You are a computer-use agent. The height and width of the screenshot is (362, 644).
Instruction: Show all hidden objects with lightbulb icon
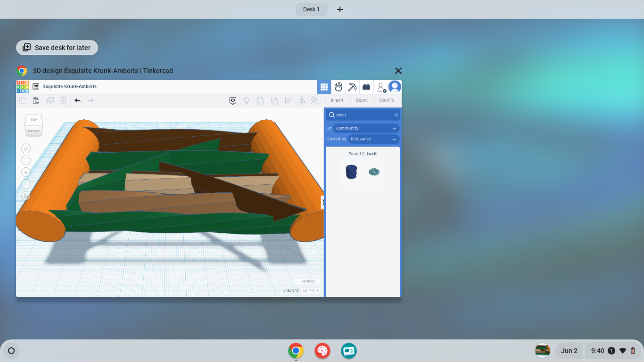pos(247,100)
